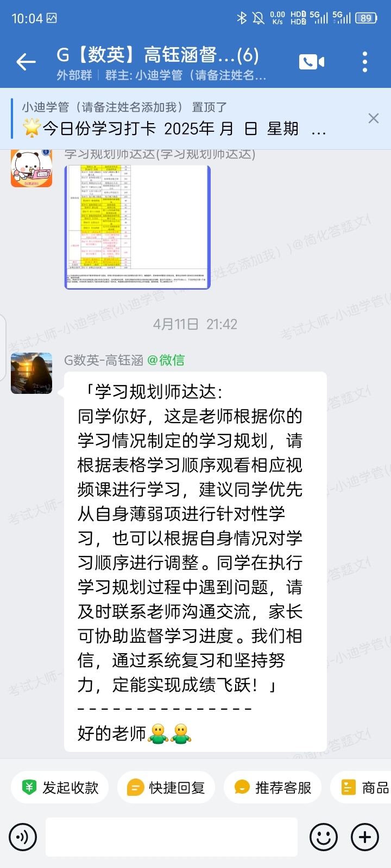Tap the group title in header
Screen dimensions: 391x868
click(x=157, y=55)
